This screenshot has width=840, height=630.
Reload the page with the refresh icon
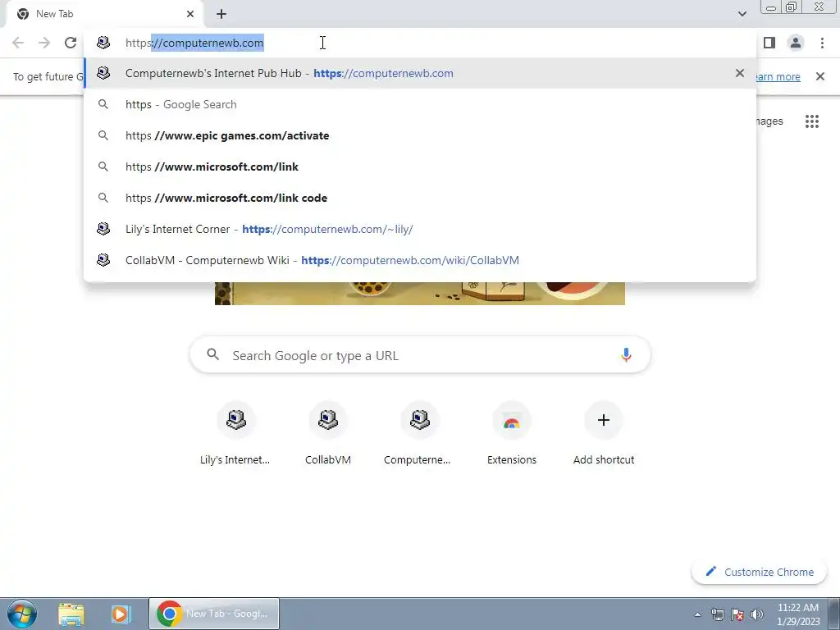pyautogui.click(x=71, y=43)
